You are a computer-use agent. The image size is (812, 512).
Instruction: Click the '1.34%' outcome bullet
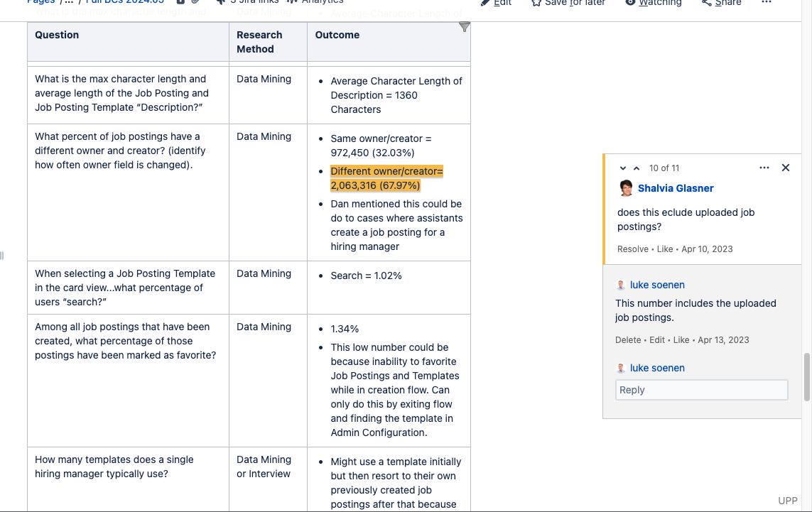click(x=345, y=329)
